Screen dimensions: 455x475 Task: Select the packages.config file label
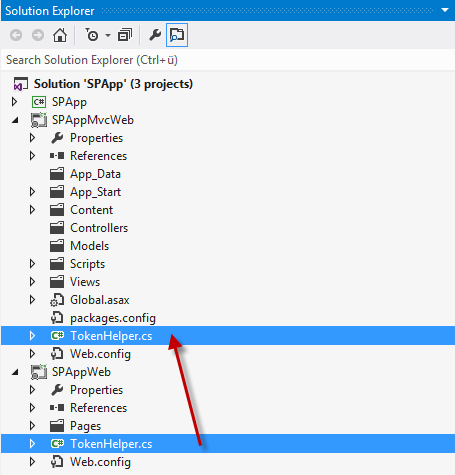coord(113,318)
